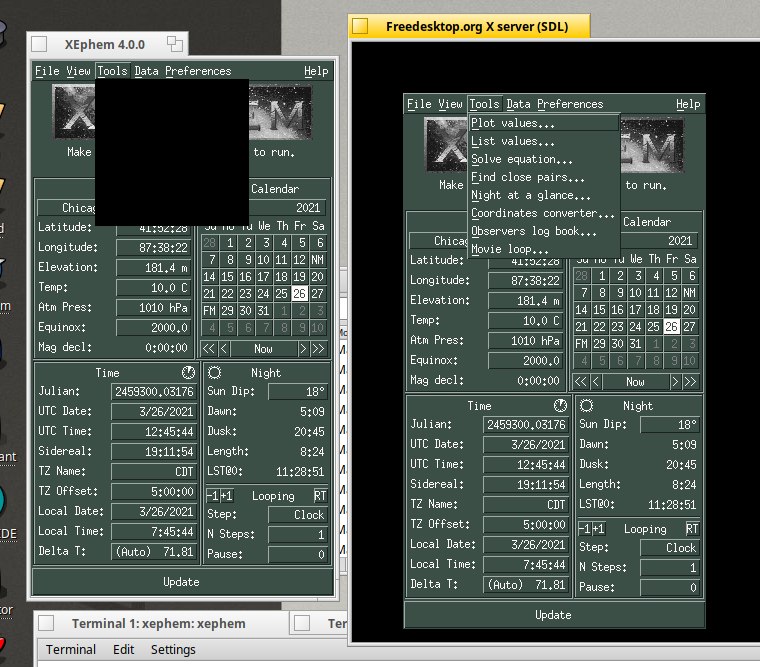Click N Steps field in X server window
The width and height of the screenshot is (760, 667).
(x=670, y=567)
